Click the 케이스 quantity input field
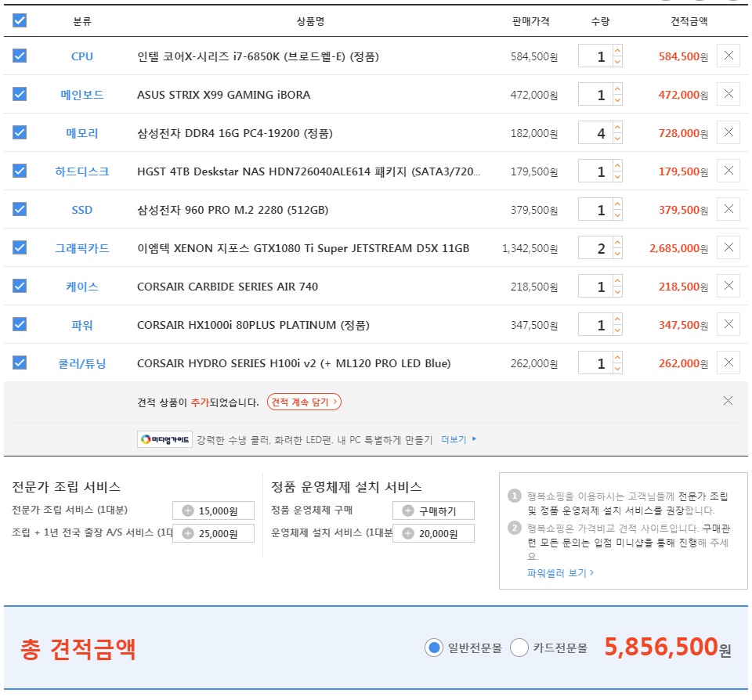The image size is (752, 700). 595,286
